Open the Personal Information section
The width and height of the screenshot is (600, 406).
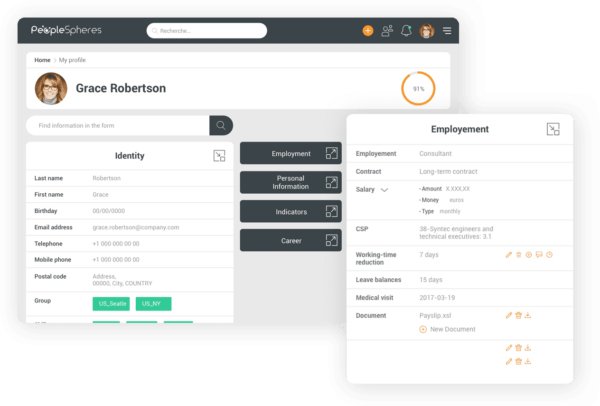[291, 182]
